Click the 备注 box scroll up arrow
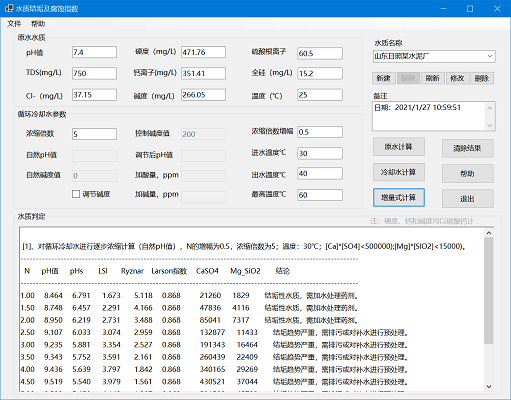 tap(490, 108)
